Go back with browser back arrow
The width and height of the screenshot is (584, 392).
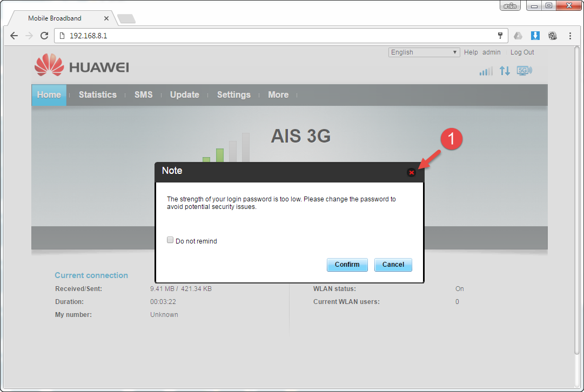coord(14,36)
